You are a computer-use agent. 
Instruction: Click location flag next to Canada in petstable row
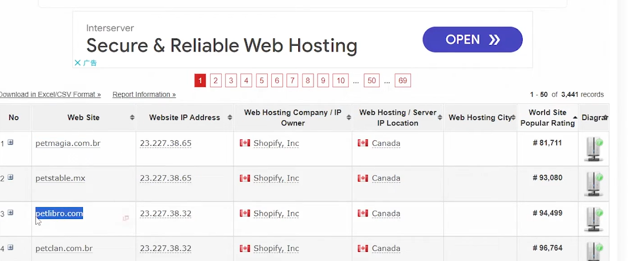pos(363,178)
